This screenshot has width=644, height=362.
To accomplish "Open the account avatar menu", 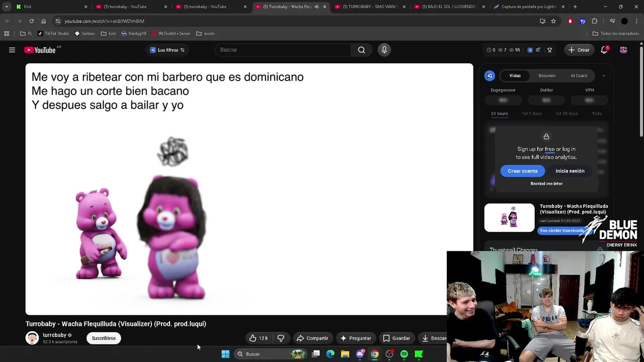I will pyautogui.click(x=623, y=50).
